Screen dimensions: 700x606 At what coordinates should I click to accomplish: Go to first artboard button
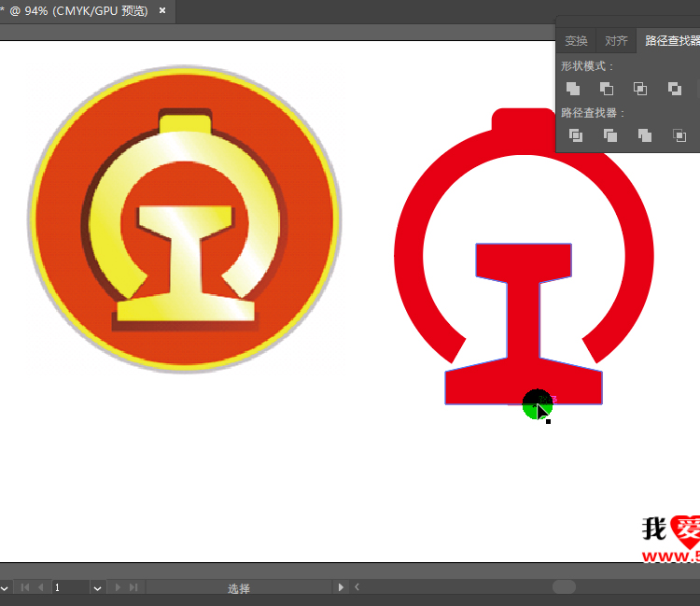coord(25,587)
